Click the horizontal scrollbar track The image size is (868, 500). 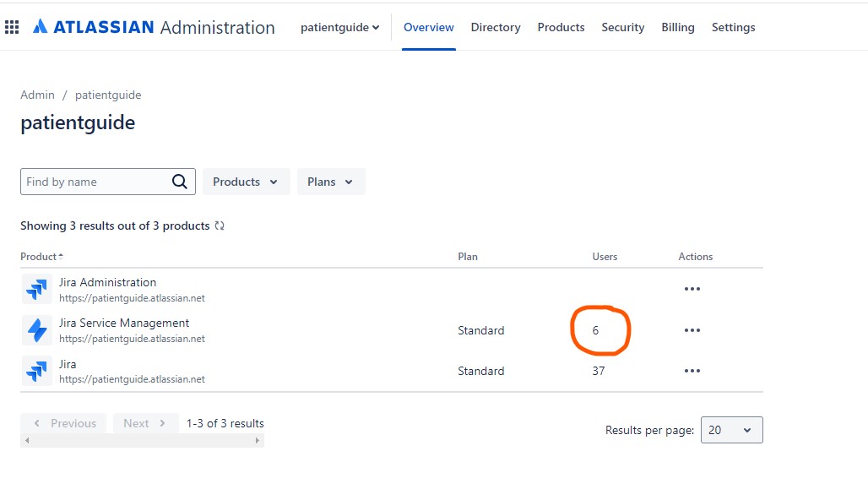[142, 441]
